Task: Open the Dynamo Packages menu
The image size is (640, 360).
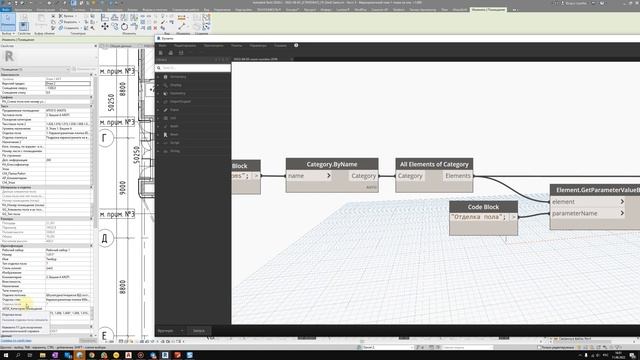Action: click(x=237, y=46)
